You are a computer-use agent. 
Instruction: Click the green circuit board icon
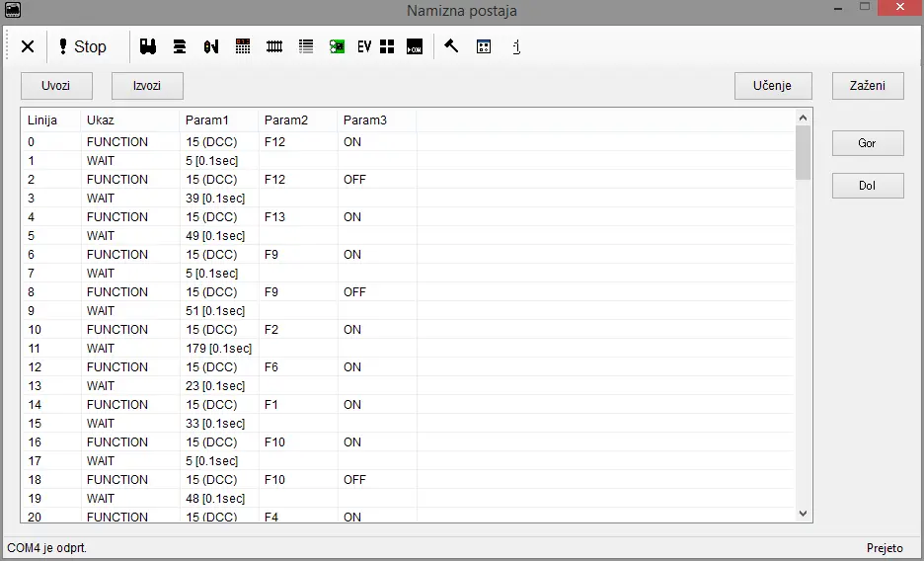[337, 46]
